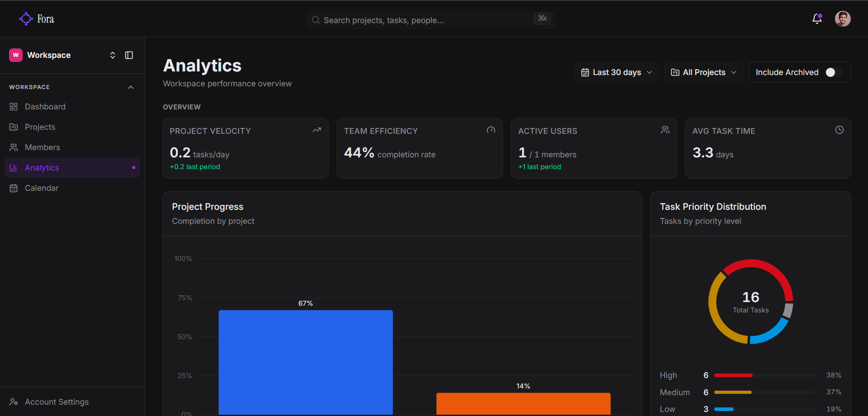Click the blue 67% project bar

coord(305,362)
